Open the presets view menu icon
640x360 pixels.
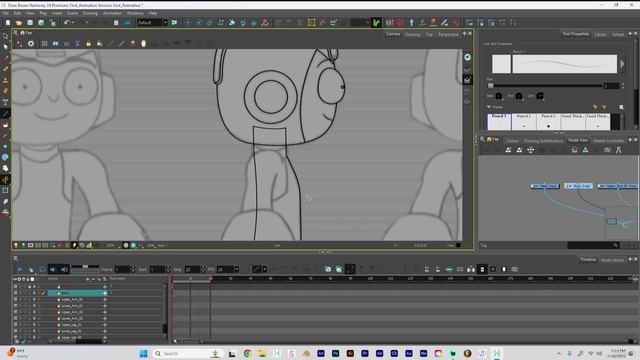coord(622,107)
